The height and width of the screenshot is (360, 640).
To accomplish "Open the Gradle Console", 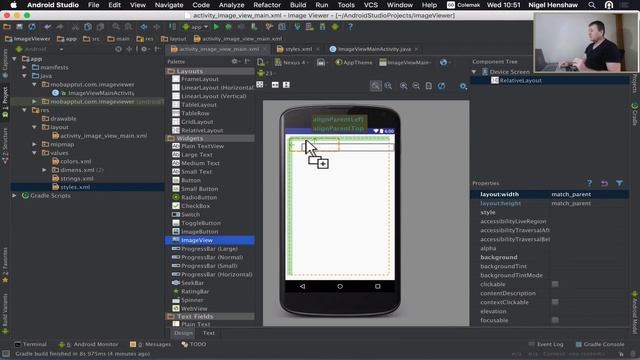I will [600, 344].
